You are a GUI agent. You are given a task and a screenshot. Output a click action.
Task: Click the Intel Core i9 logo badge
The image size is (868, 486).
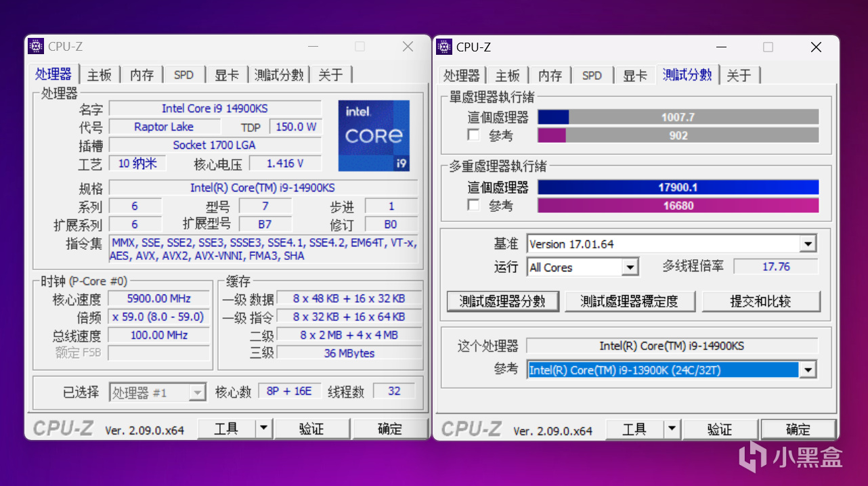click(x=374, y=135)
